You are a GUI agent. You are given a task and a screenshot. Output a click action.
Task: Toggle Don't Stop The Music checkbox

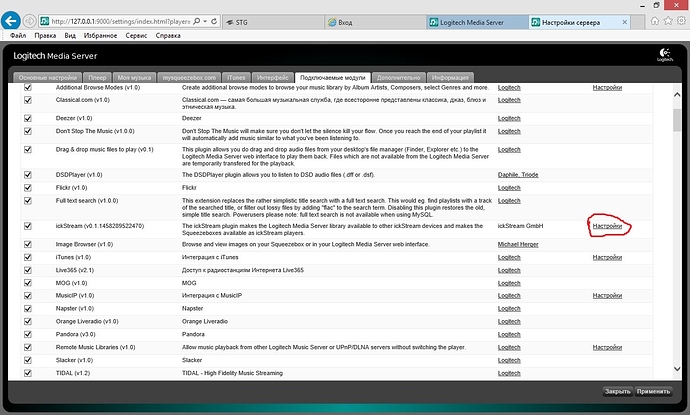[28, 131]
